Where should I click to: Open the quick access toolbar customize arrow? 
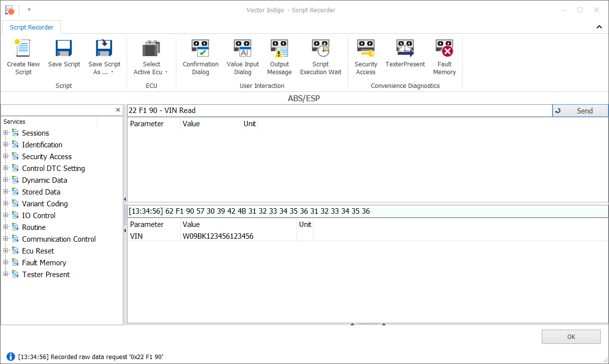(29, 9)
